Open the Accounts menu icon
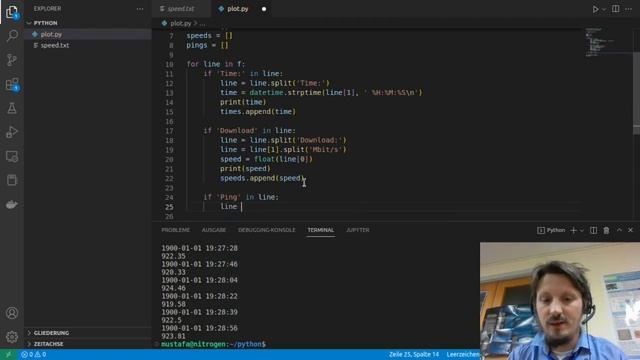Screen dimensions: 640x360 (12, 313)
